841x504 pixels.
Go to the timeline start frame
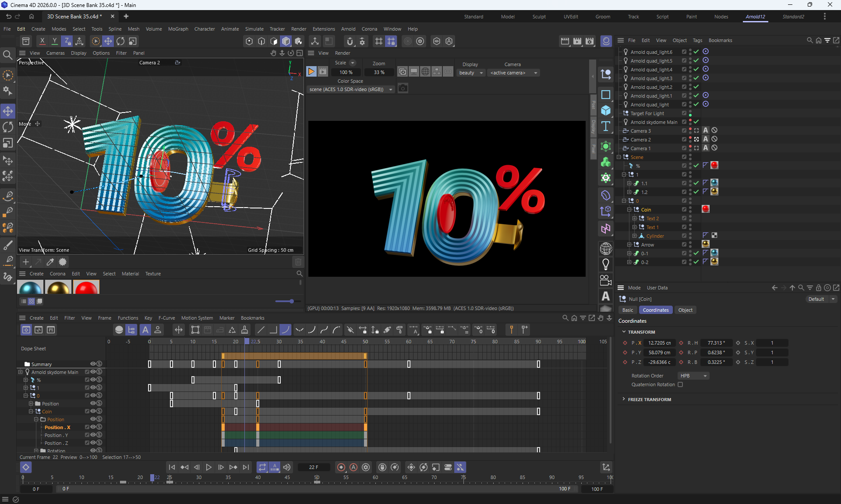coord(172,467)
